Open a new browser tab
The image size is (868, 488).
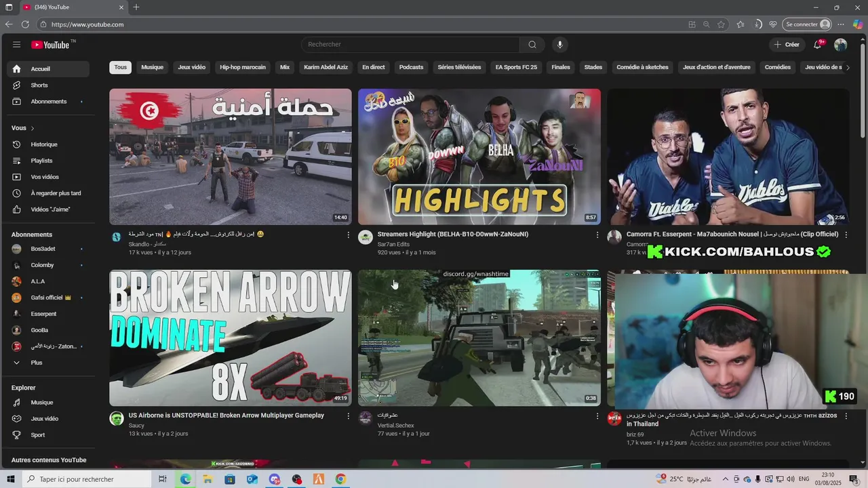[x=136, y=7]
